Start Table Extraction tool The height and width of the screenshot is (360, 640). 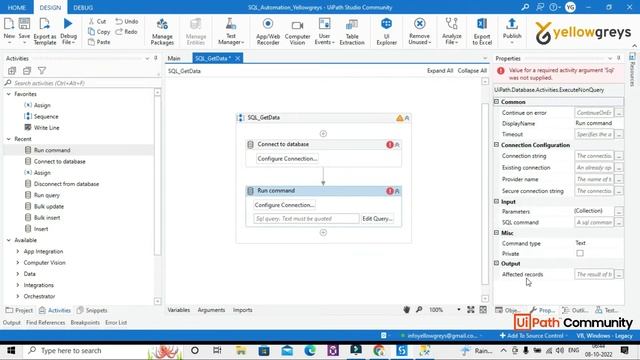352,31
